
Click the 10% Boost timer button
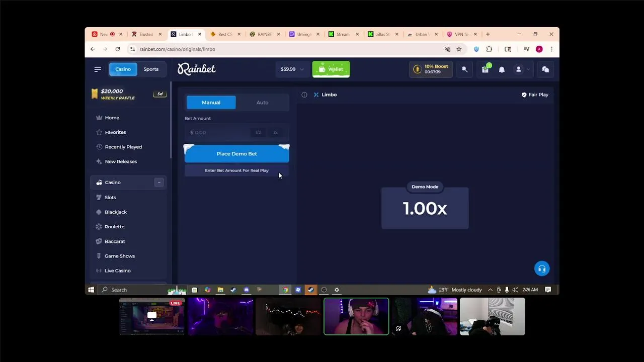coord(431,69)
